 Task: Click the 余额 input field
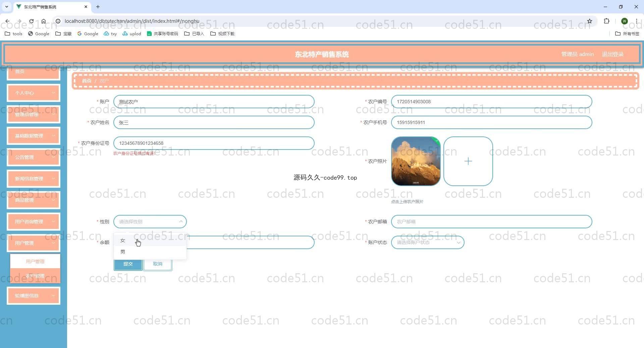pyautogui.click(x=250, y=242)
